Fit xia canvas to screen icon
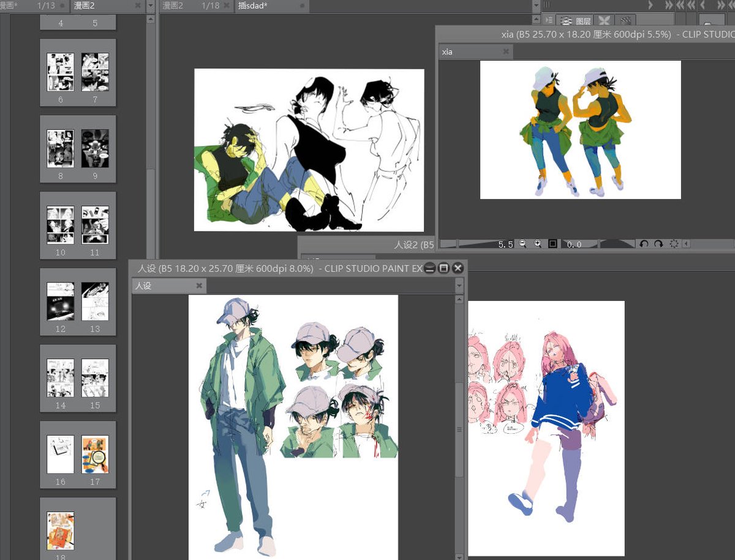Screen dimensions: 735x560 tap(552, 244)
